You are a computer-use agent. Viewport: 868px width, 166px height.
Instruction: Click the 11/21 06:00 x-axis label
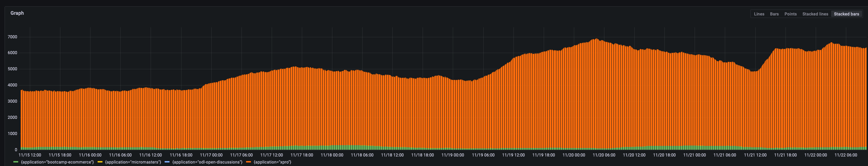[725, 155]
